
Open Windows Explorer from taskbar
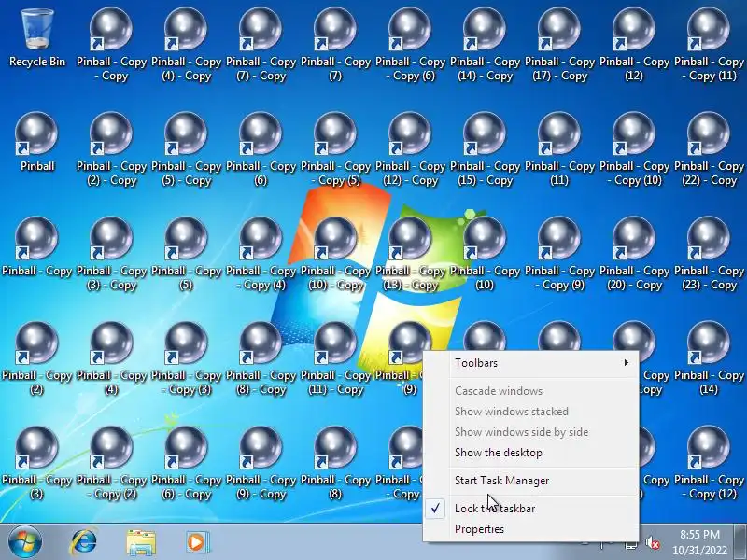tap(141, 542)
